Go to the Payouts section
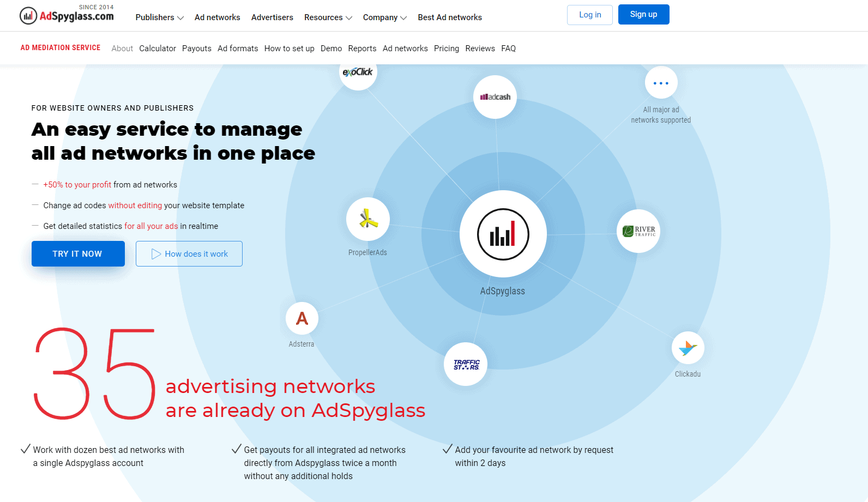 [197, 49]
